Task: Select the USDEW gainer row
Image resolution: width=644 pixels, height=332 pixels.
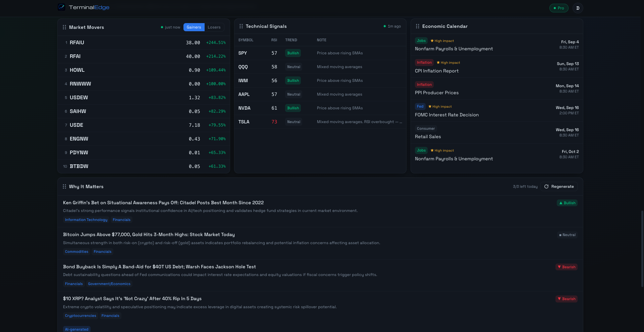Action: coord(144,98)
